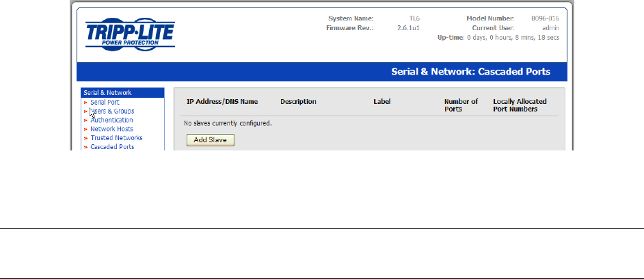
Task: Click the system name value TL6
Action: (414, 18)
